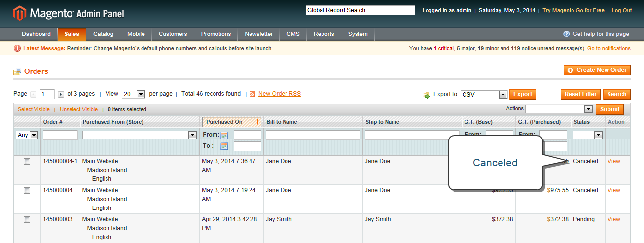Go to previous page arrow
The image size is (644, 243).
(x=34, y=94)
